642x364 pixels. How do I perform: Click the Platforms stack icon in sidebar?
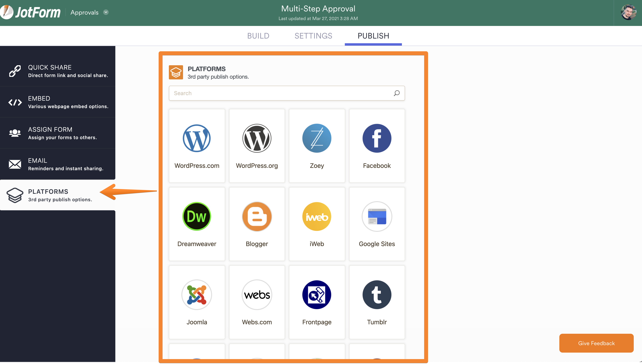click(15, 195)
